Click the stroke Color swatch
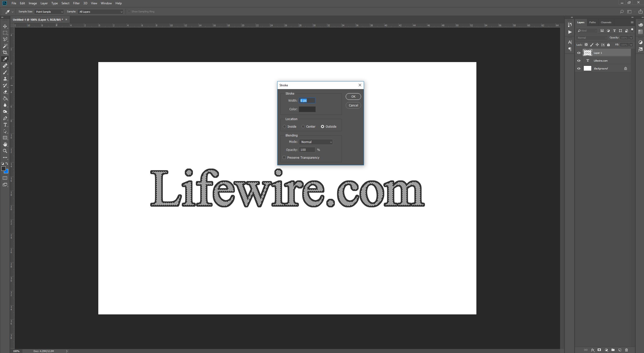Image resolution: width=644 pixels, height=353 pixels. 307,109
